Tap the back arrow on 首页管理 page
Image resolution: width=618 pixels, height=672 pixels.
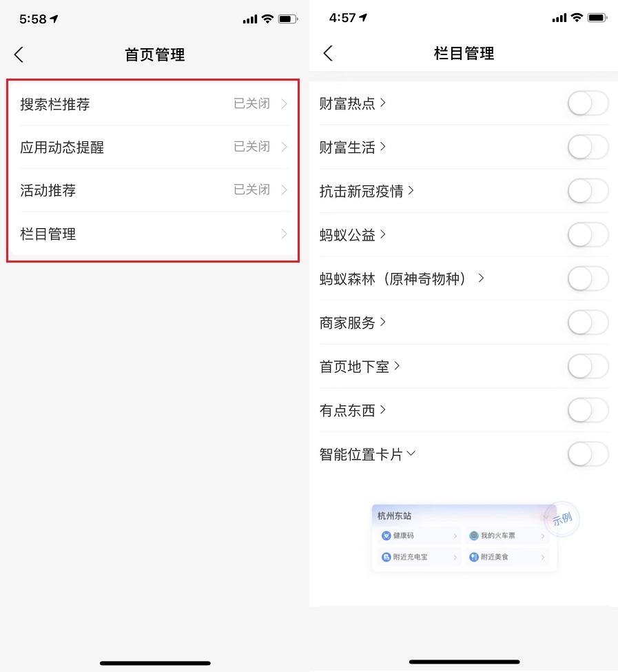point(19,54)
